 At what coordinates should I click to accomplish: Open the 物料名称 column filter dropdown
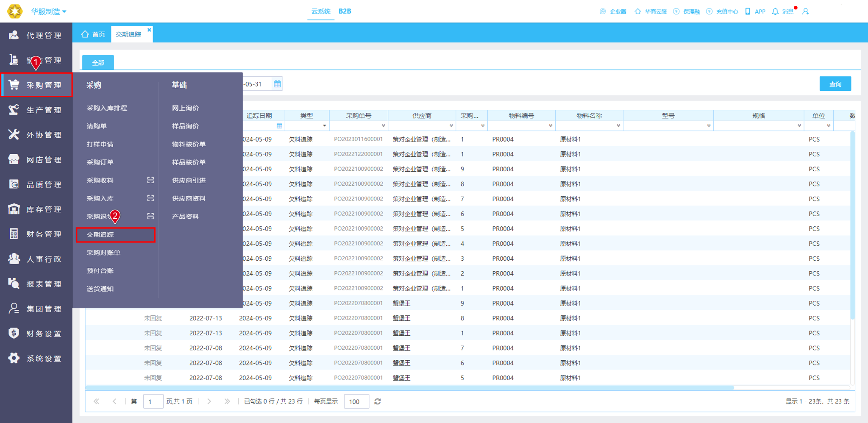[x=618, y=126]
